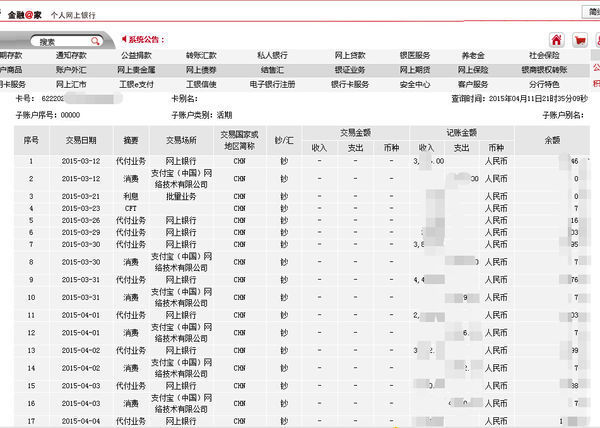Viewport: 600px width, 428px height.
Task: Click the 支付宝 merchant cell in row 2
Action: [x=181, y=179]
